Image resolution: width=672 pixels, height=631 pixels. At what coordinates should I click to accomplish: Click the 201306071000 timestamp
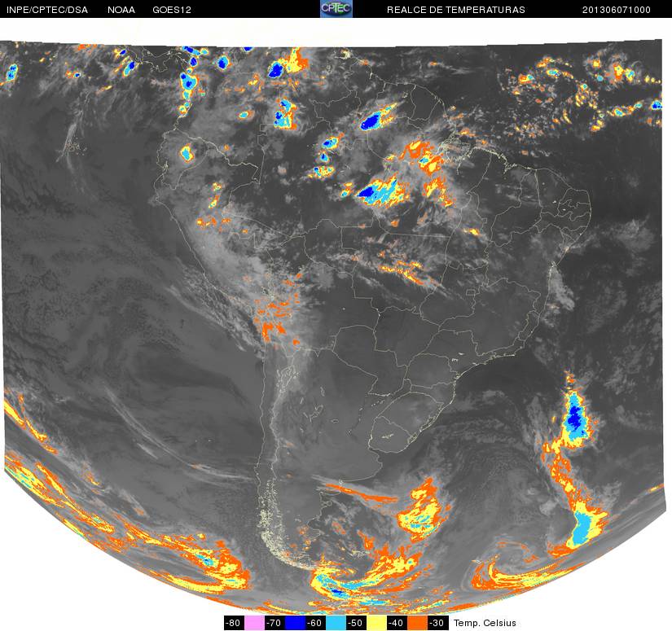pyautogui.click(x=617, y=10)
